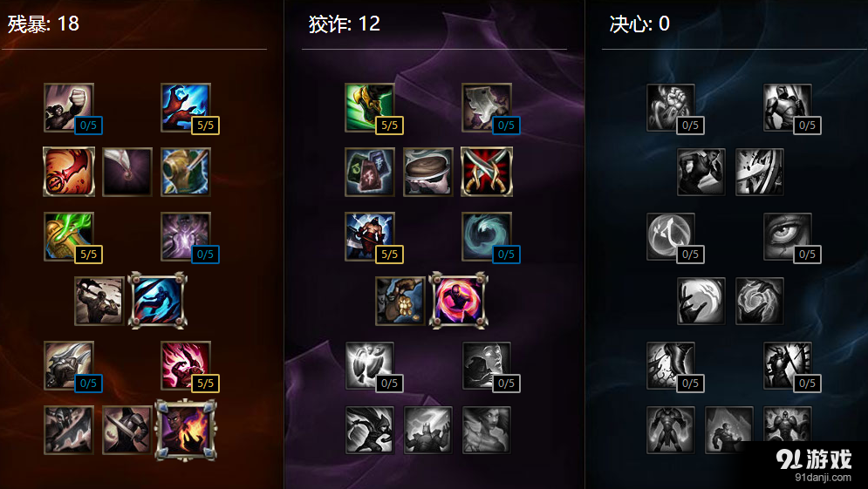This screenshot has height=489, width=868.
Task: Select the green gauntlet Vampirism mastery
Action: pyautogui.click(x=69, y=236)
